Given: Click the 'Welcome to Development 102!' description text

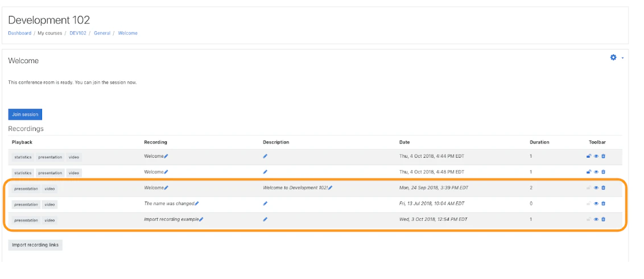Looking at the screenshot, I should (295, 188).
